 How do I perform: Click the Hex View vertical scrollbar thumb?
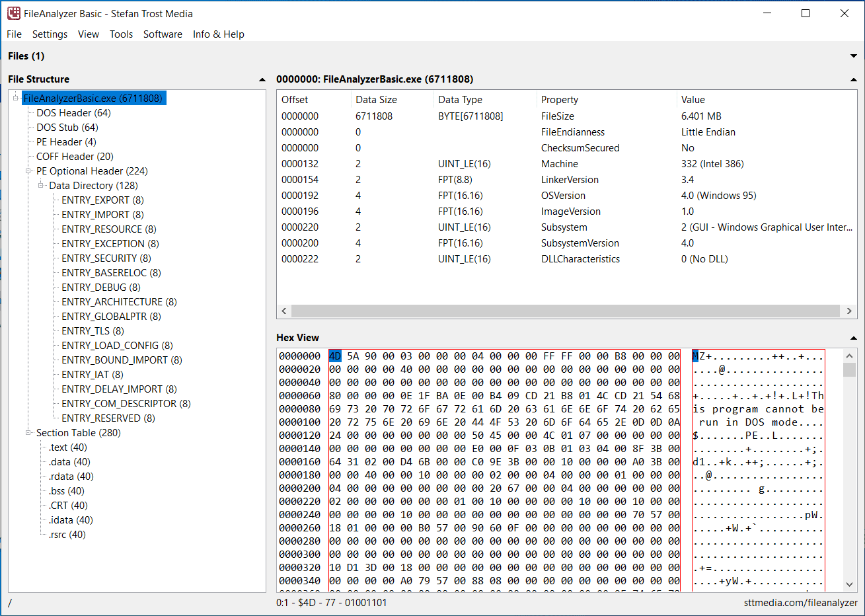849,369
